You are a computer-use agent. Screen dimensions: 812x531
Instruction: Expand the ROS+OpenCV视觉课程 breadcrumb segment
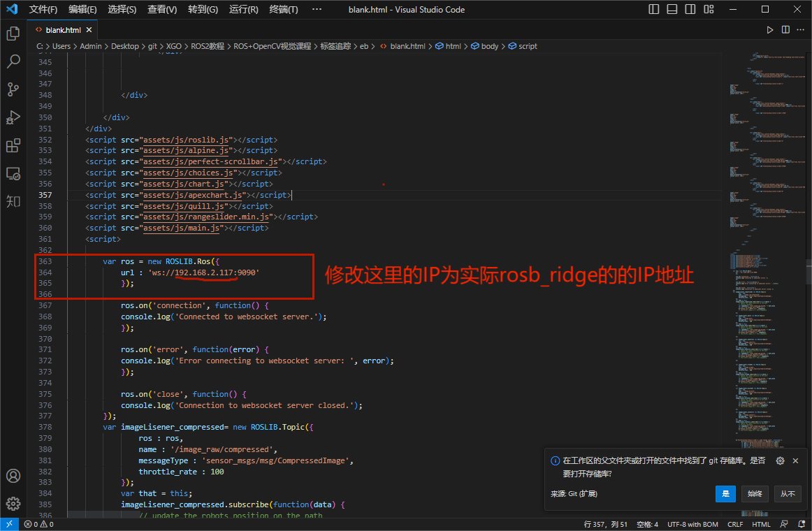[x=273, y=46]
